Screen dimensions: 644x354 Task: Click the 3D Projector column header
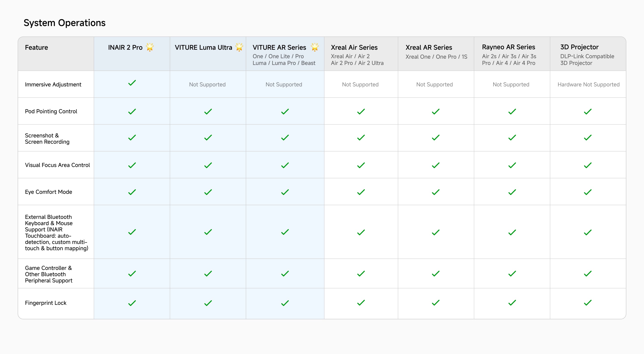[579, 47]
